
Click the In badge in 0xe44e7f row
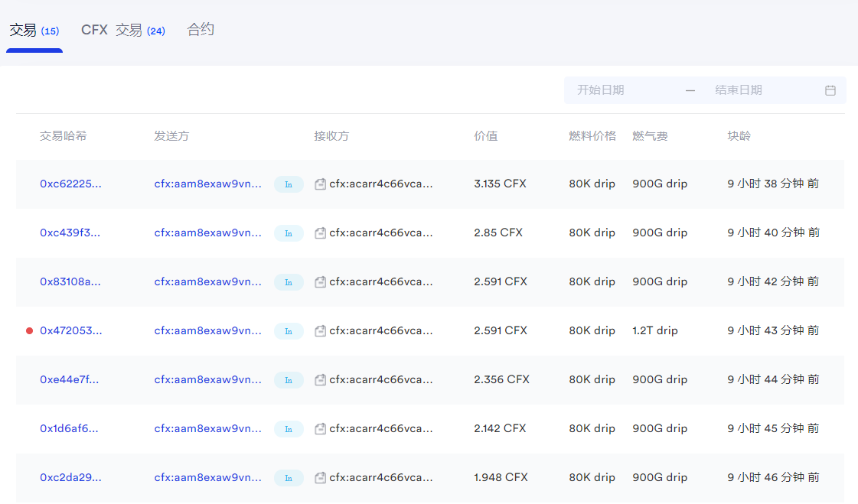(x=289, y=380)
